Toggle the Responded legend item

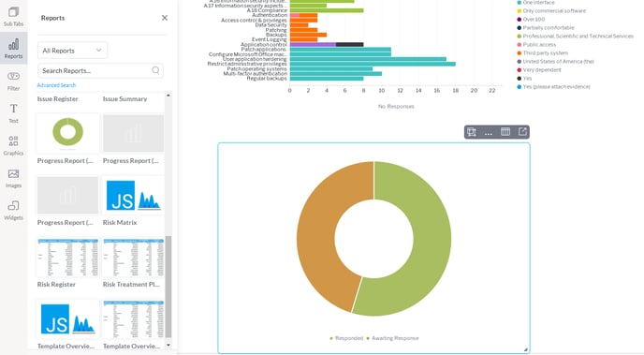[x=346, y=338]
